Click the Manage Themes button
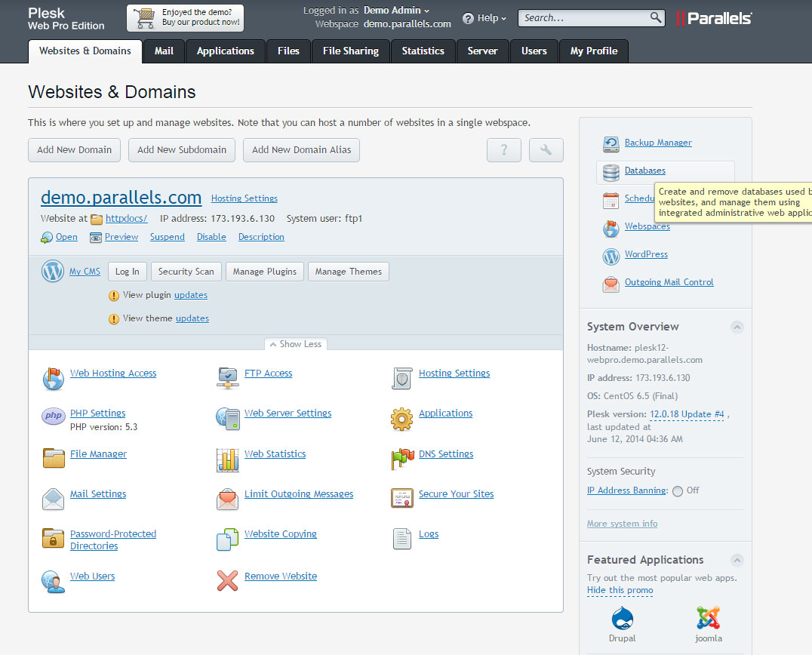This screenshot has width=812, height=655. tap(349, 272)
